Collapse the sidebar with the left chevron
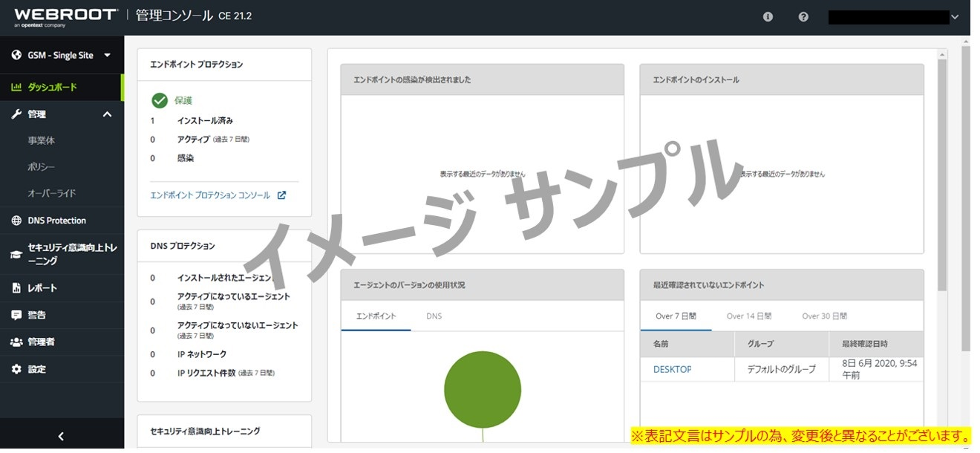Viewport: 980px width, 453px height. (x=62, y=437)
